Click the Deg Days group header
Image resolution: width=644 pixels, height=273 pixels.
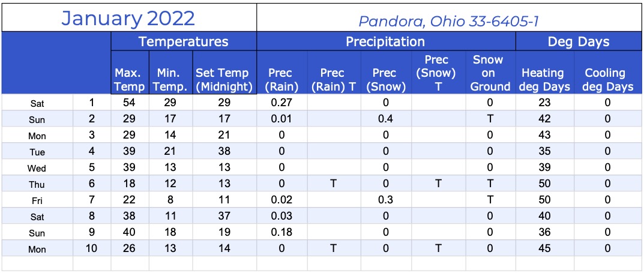579,41
